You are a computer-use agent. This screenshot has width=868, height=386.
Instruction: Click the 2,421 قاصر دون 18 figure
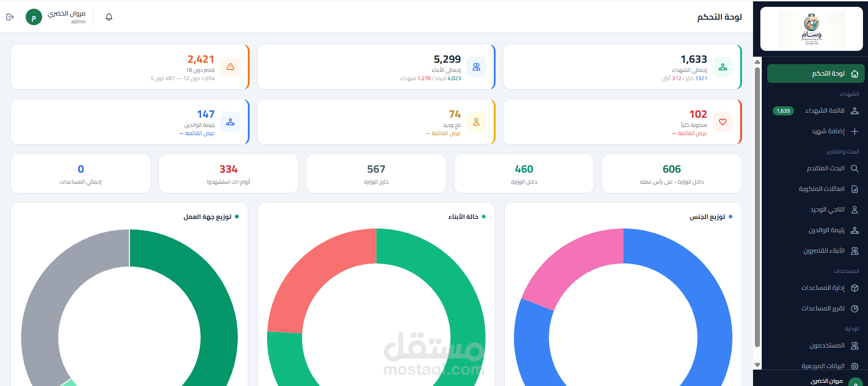[201, 59]
